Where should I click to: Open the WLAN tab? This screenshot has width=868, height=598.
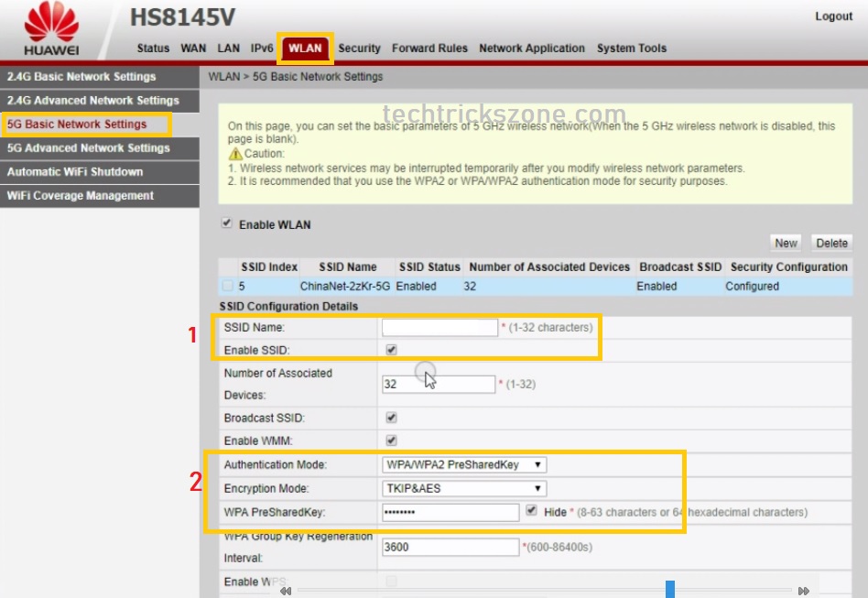tap(305, 49)
